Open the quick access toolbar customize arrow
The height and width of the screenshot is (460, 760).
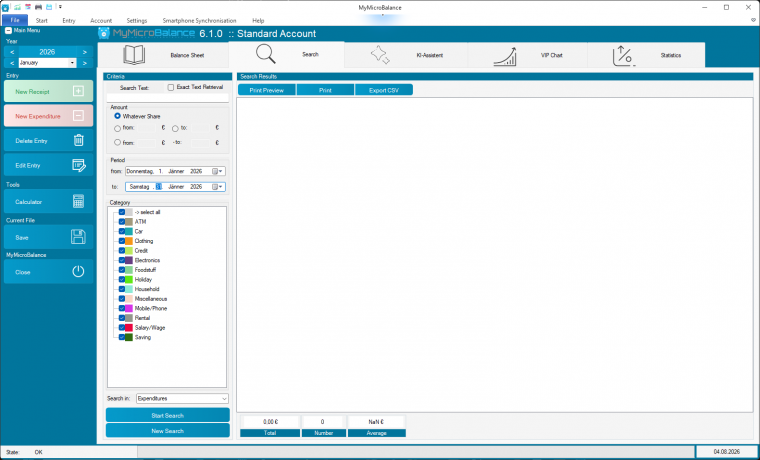coord(60,7)
